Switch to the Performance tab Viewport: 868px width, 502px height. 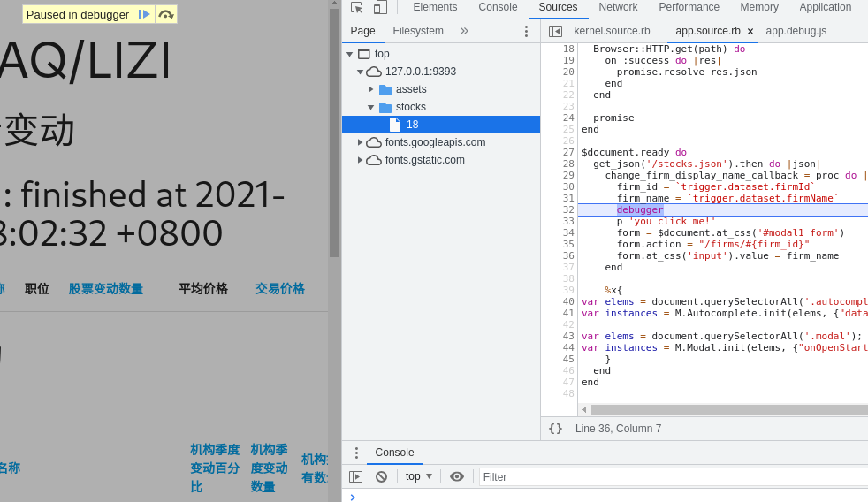(689, 7)
